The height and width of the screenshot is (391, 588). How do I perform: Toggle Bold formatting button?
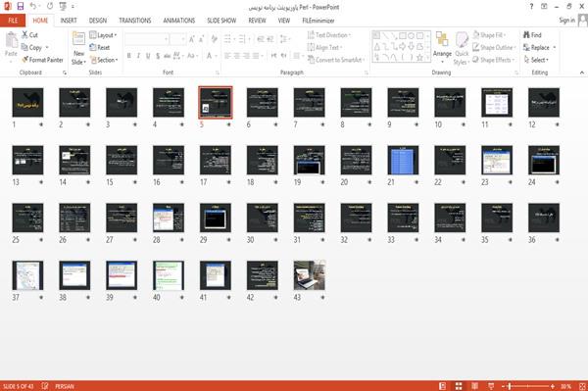pyautogui.click(x=129, y=56)
